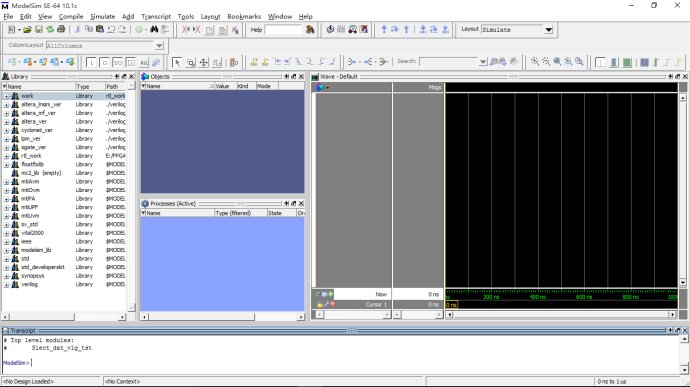Image resolution: width=690 pixels, height=387 pixels.
Task: Click the Type column header in Library
Action: tap(90, 86)
